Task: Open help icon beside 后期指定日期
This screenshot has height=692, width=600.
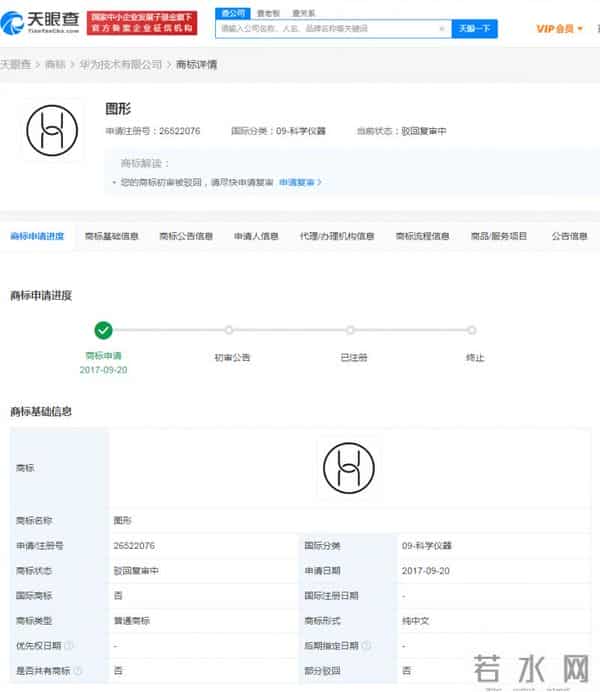Action: [366, 646]
